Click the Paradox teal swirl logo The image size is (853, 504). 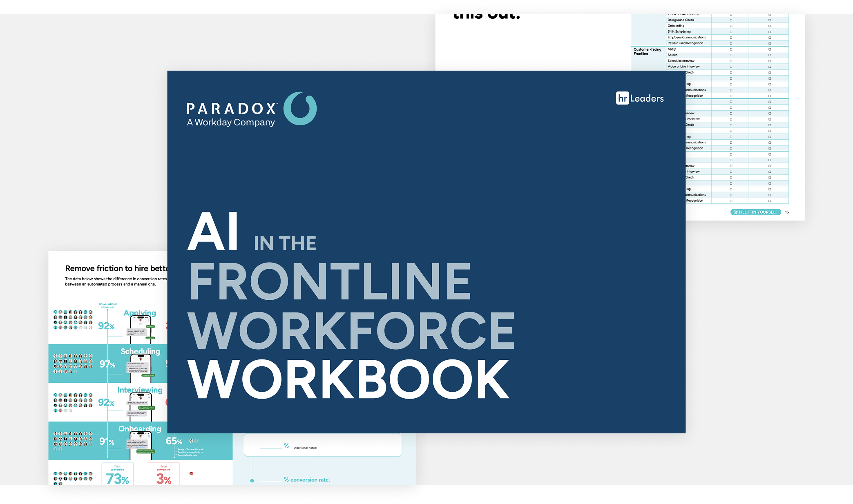(x=300, y=108)
